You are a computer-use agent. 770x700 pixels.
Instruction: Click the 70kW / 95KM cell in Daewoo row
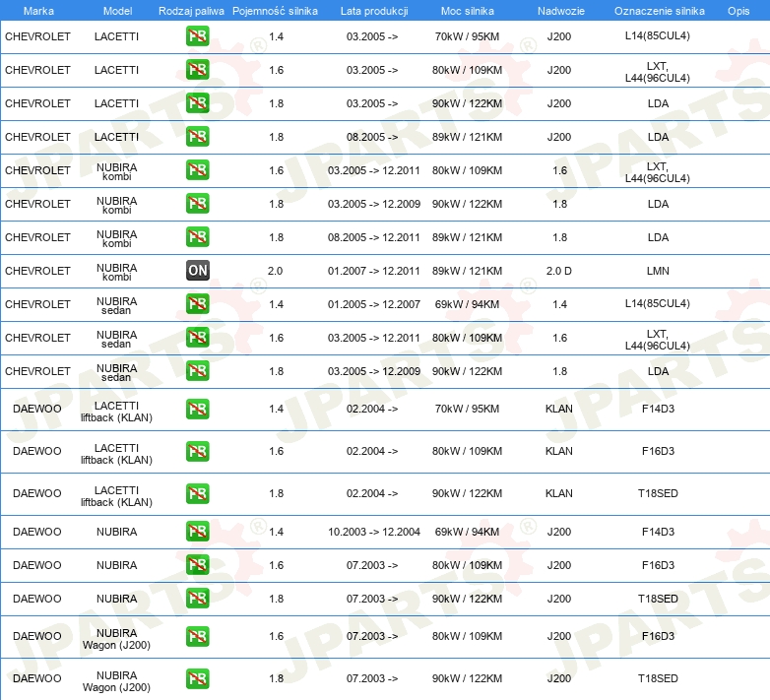[467, 409]
